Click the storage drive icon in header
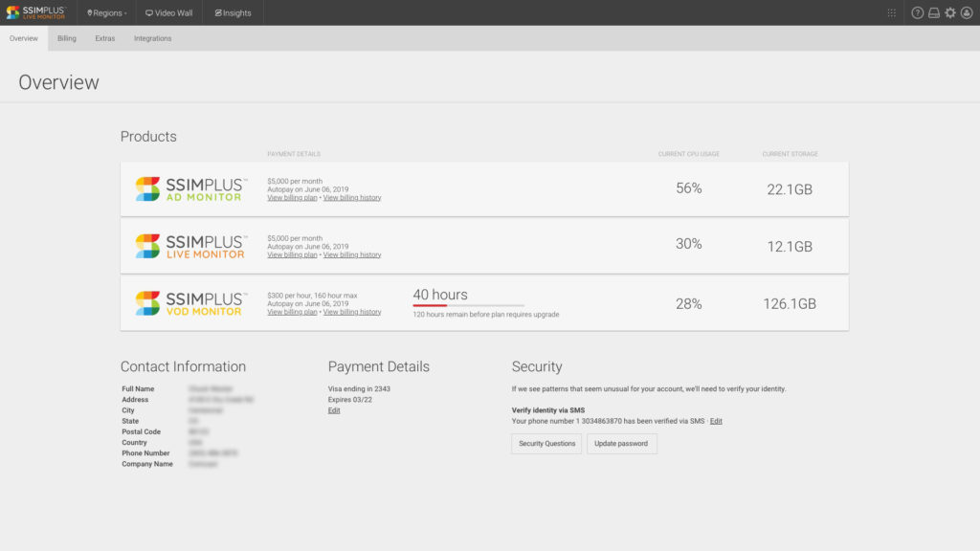The image size is (980, 551). 934,13
